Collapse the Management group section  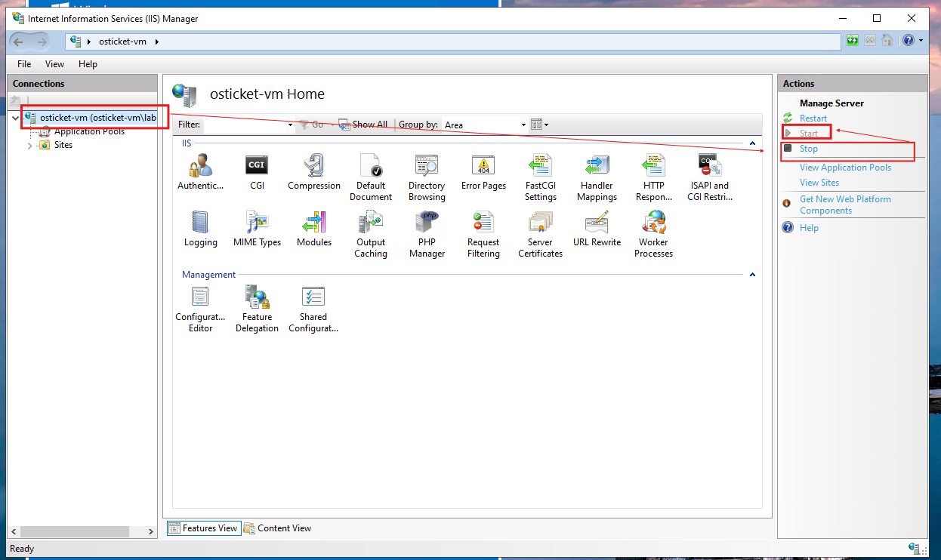pos(752,275)
